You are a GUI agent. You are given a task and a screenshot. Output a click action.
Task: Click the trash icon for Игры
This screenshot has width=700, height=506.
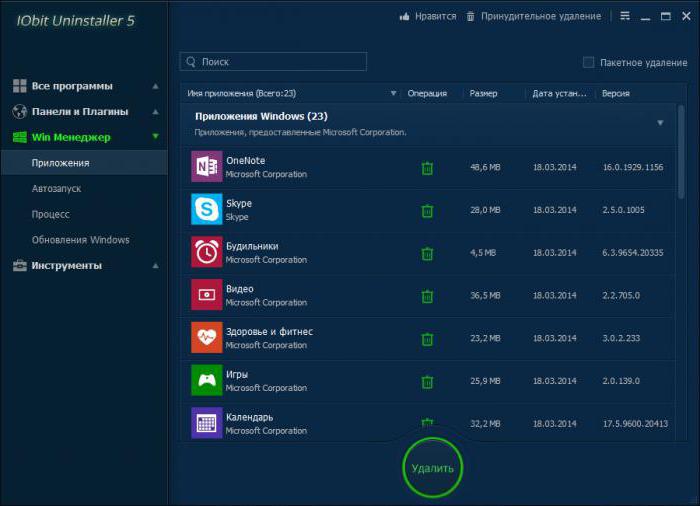tap(427, 382)
